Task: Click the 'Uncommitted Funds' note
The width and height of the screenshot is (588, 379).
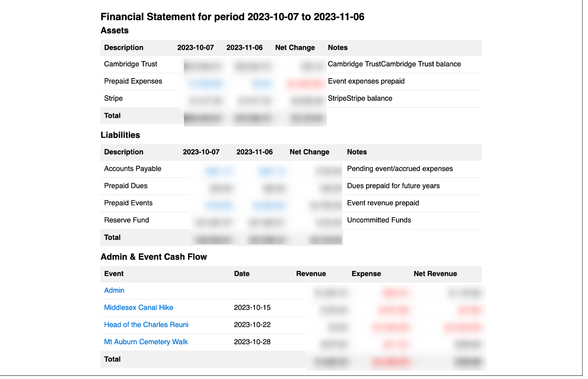Action: coord(379,220)
